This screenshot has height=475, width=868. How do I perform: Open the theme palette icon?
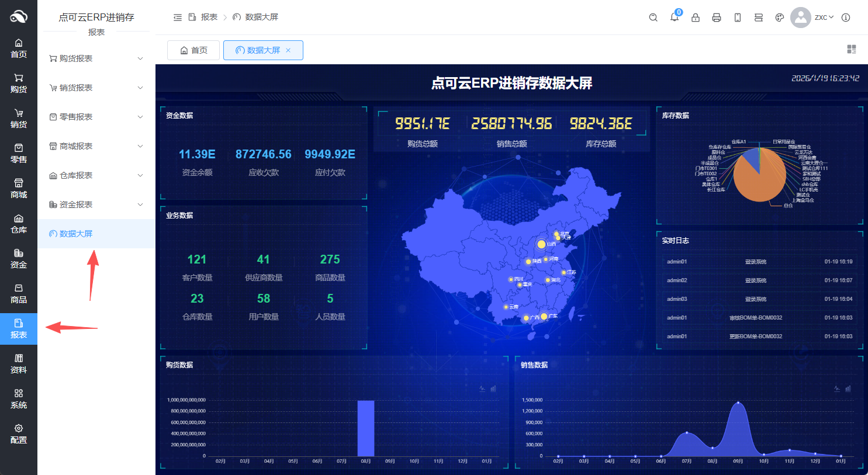click(x=779, y=18)
